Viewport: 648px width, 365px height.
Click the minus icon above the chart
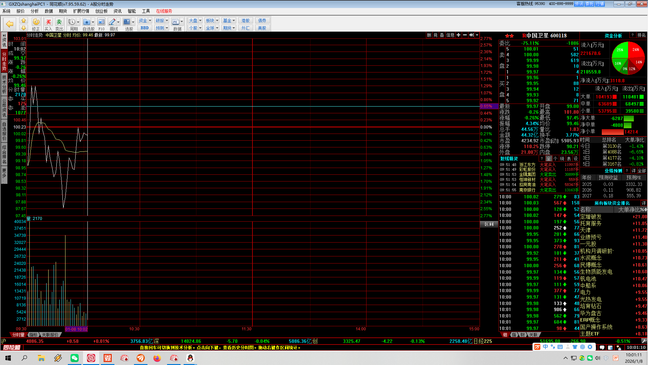click(465, 35)
